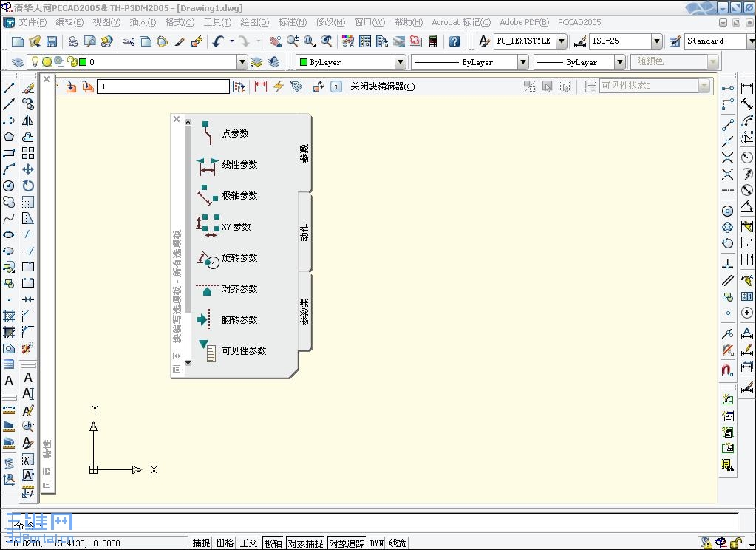Click the command line input area

376,523
